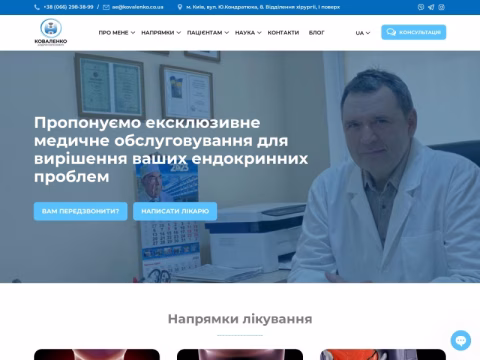Click the Kyiv clinic address text

tap(263, 7)
